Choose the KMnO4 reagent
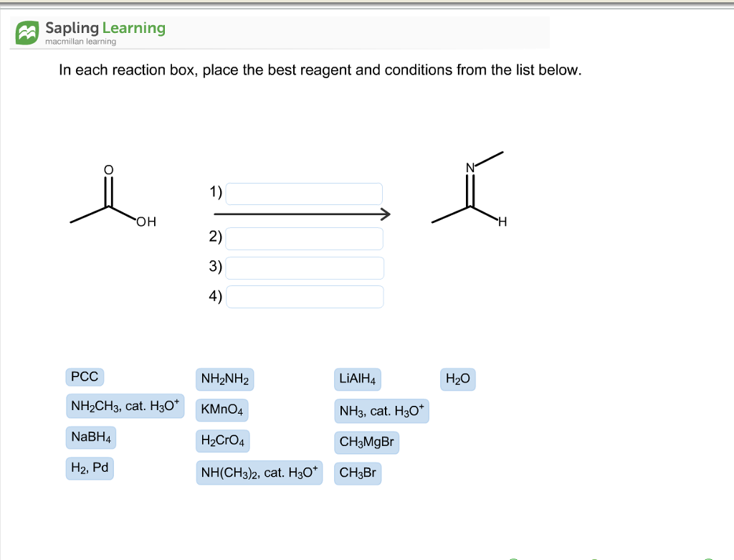 [x=221, y=409]
